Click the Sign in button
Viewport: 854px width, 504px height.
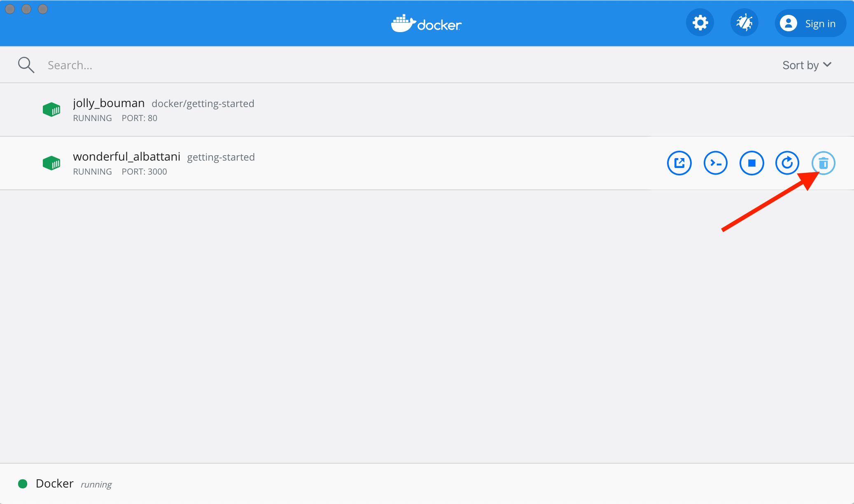click(x=810, y=23)
